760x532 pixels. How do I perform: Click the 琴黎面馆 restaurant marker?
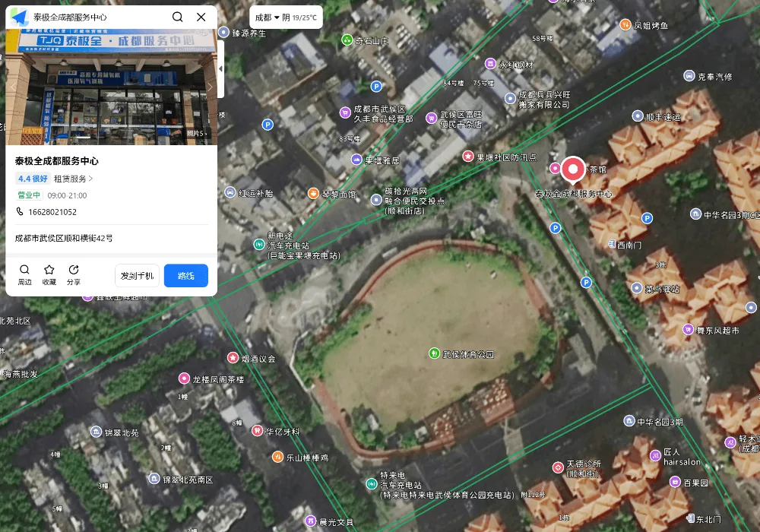tap(314, 194)
